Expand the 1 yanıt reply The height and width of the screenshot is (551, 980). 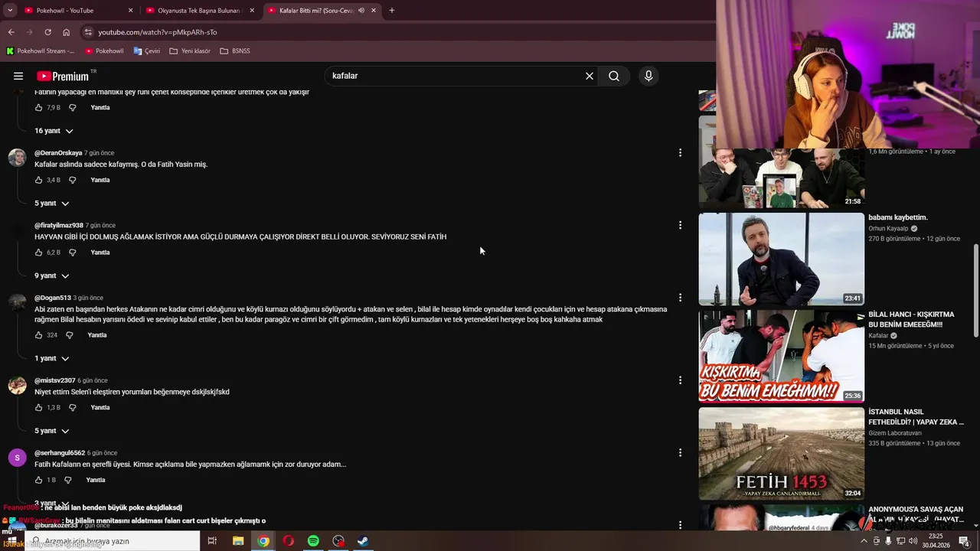(51, 358)
